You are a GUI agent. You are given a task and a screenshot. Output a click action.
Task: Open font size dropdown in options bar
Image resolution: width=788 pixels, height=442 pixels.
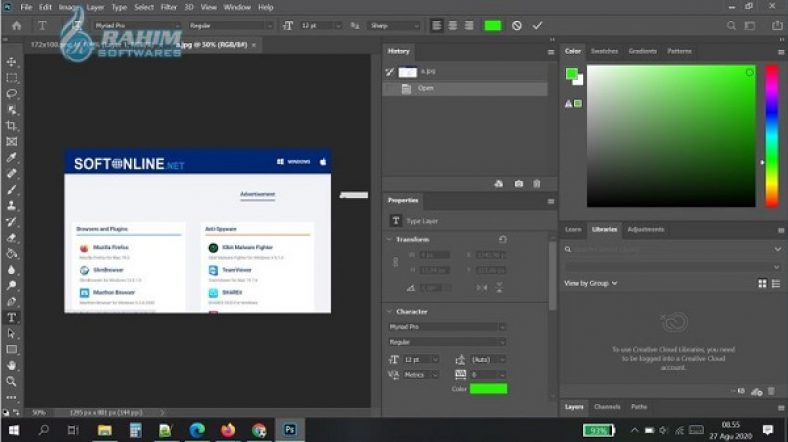coord(338,26)
